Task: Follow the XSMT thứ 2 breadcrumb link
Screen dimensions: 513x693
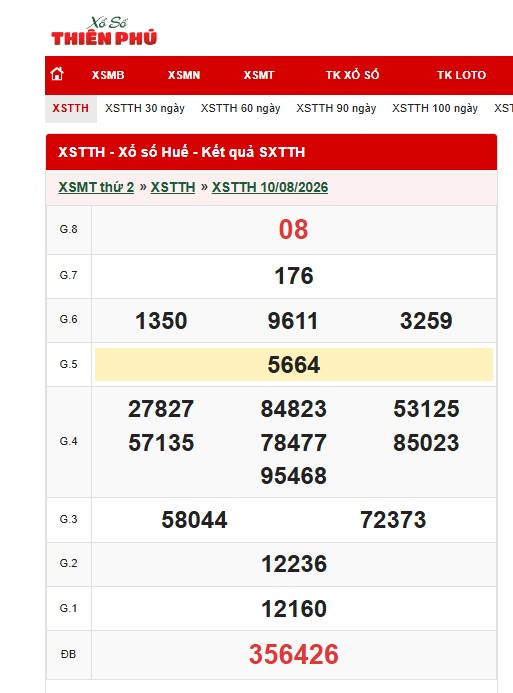Action: 96,187
